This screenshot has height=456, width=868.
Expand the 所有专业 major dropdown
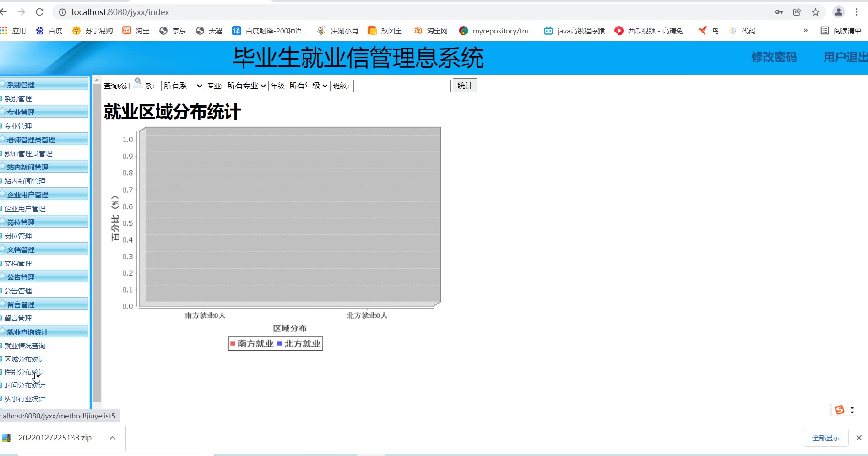click(246, 86)
